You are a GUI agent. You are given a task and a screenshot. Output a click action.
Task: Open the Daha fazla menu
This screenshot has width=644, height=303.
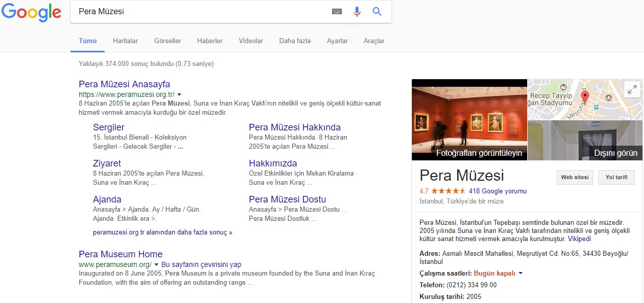tap(295, 41)
